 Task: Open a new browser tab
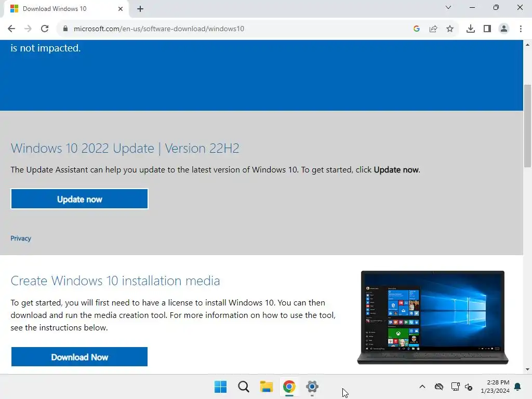pyautogui.click(x=140, y=9)
